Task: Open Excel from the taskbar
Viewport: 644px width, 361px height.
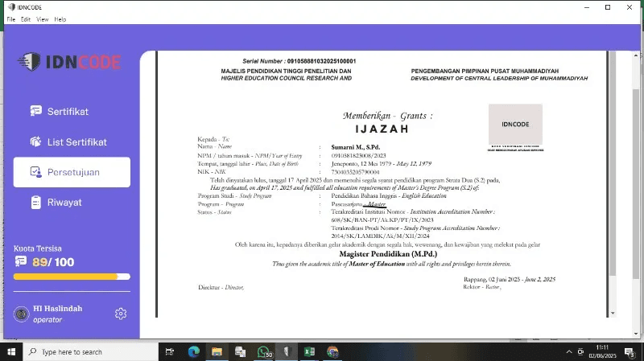Action: (x=309, y=352)
